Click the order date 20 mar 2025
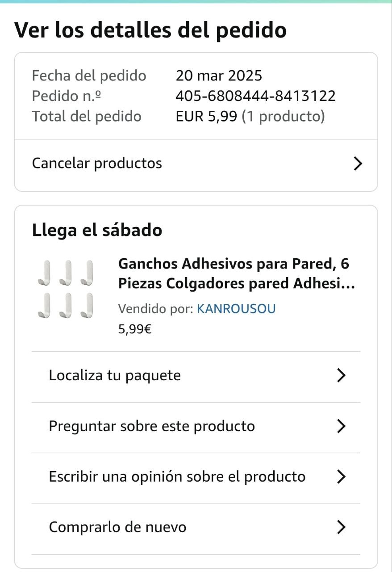This screenshot has height=572, width=392. point(219,76)
